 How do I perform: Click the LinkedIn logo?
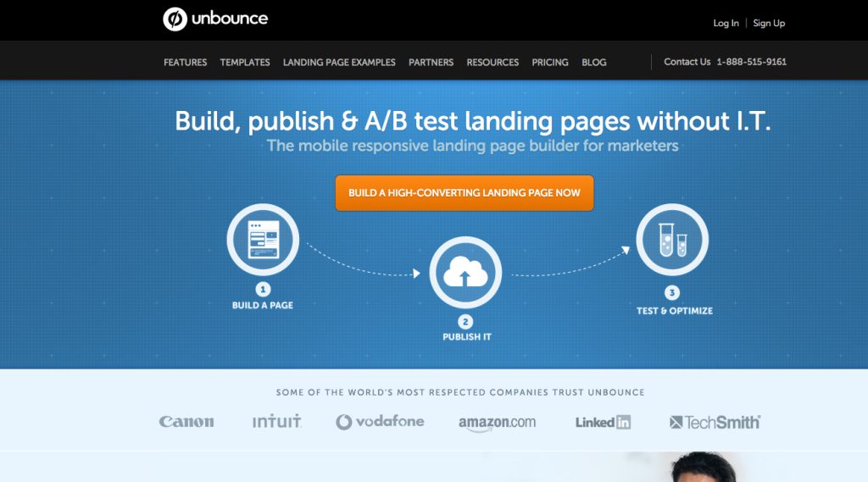coord(603,422)
